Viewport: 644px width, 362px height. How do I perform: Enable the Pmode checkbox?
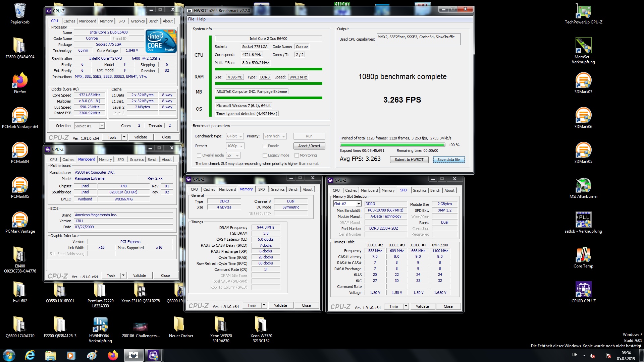pos(265,146)
